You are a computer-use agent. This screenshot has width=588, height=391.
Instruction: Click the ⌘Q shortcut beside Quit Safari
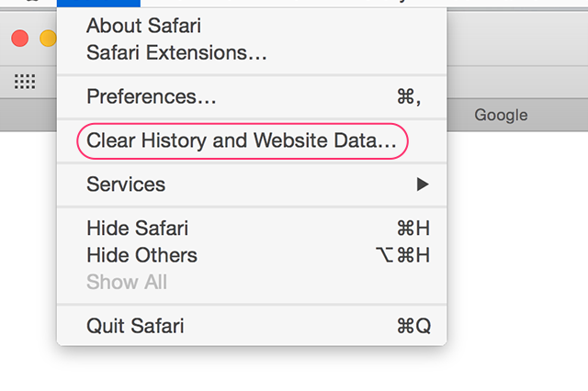tap(414, 326)
